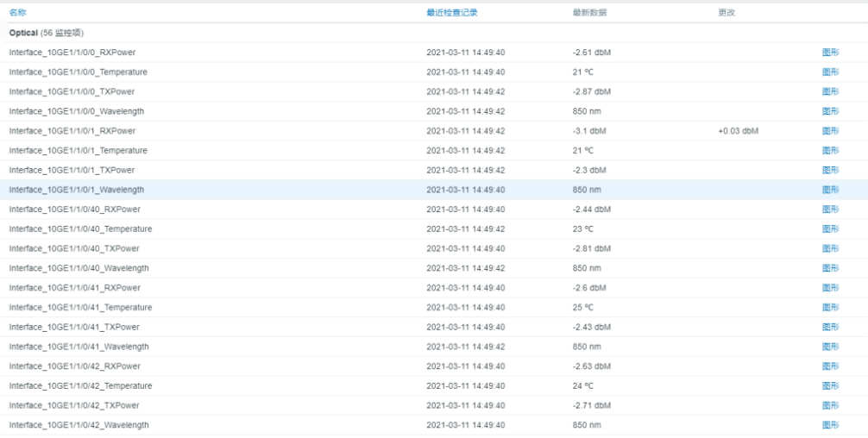This screenshot has height=438, width=868.
Task: Open 图形 for Interface_10GE1/1/0/0_RXPower
Action: [x=830, y=53]
